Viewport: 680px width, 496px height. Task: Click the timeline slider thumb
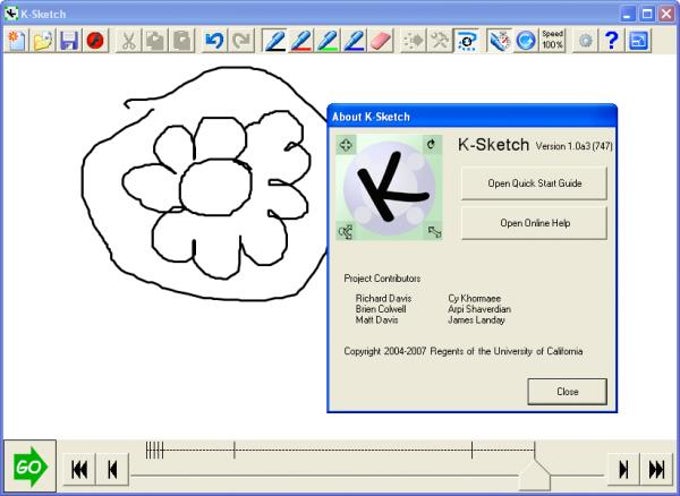coord(535,475)
